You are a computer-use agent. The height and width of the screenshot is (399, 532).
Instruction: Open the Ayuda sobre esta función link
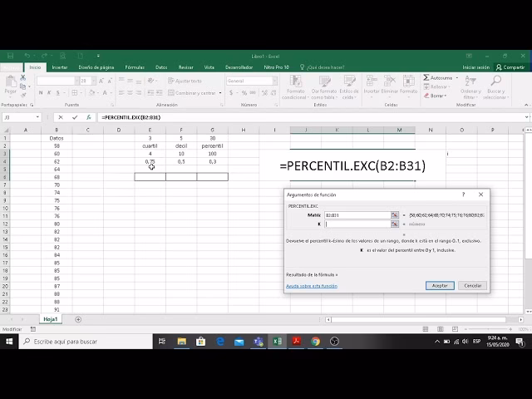(312, 285)
